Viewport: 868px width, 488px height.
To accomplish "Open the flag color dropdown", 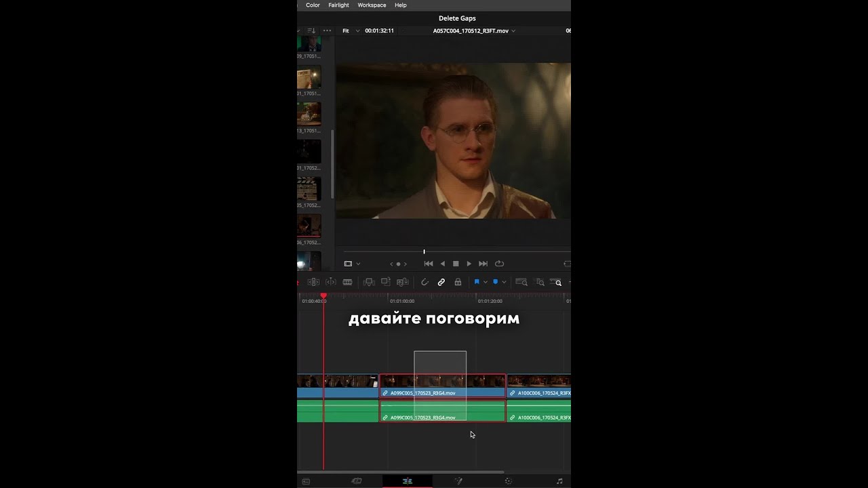I will (x=486, y=282).
